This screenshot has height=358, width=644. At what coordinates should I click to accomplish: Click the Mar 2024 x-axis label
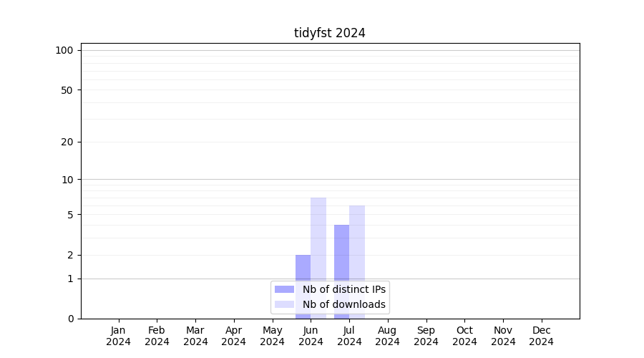[195, 336]
